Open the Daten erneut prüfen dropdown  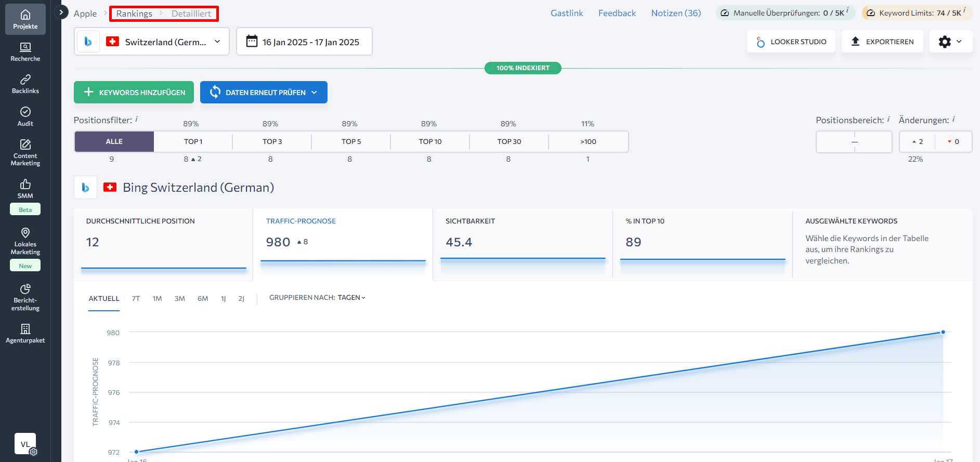(x=264, y=93)
